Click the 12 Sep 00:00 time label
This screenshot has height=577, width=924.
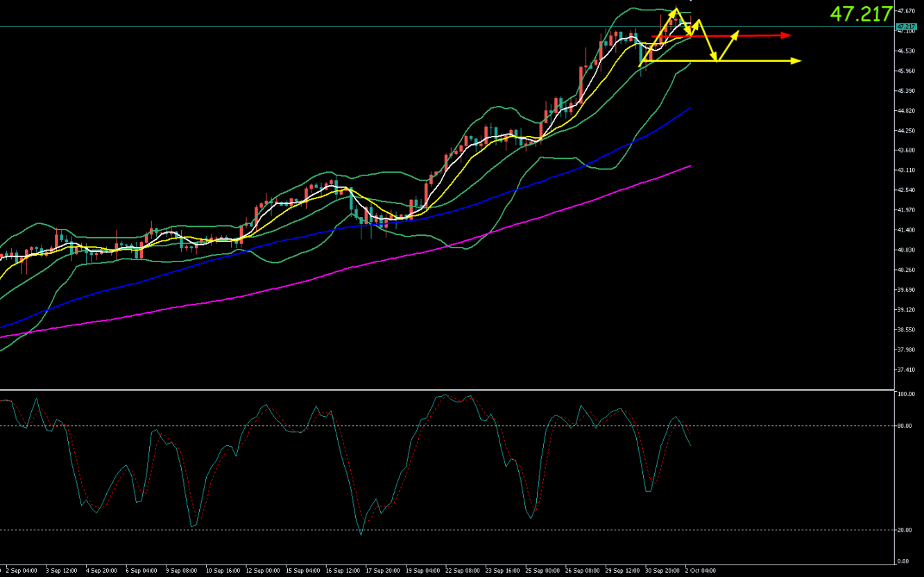point(261,570)
